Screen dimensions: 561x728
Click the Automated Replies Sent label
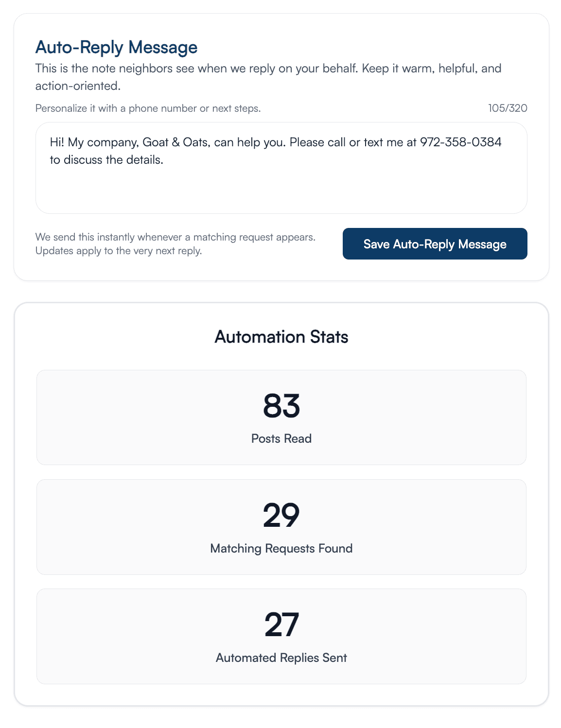tap(281, 658)
